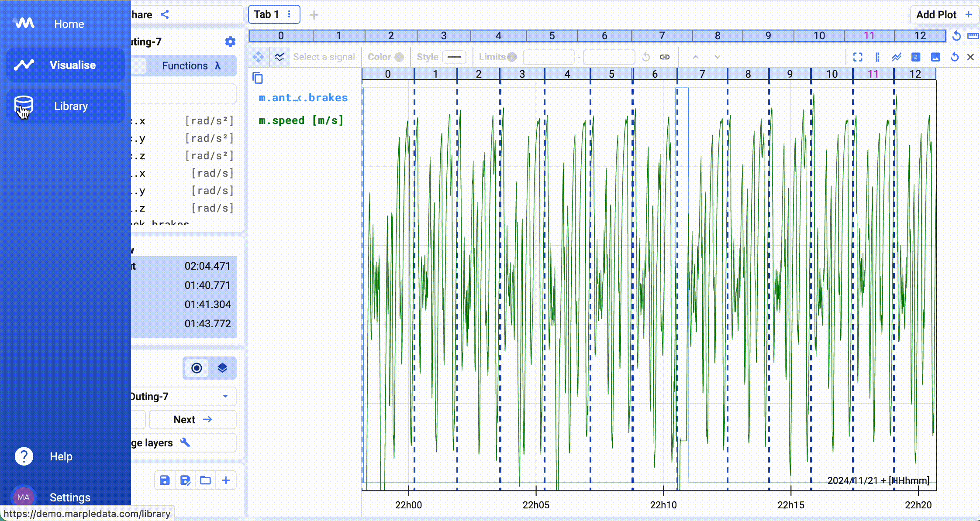Go to Visualise in sidebar
Screen dimensions: 980x521
[66, 65]
